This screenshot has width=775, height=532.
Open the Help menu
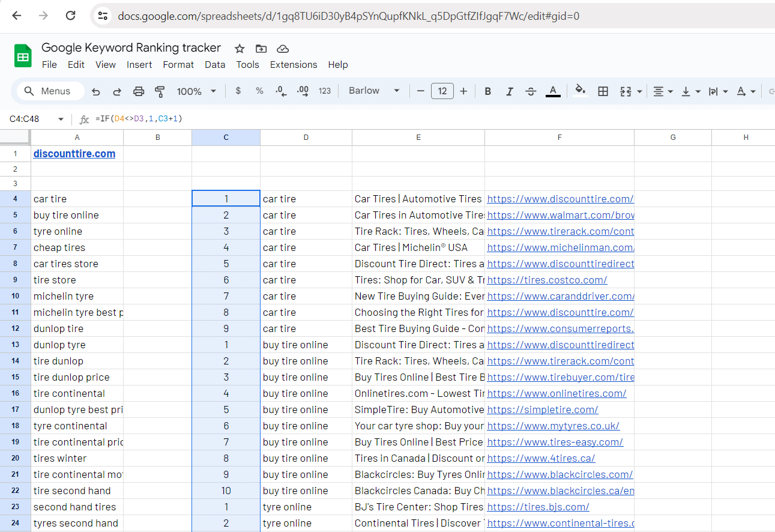(x=338, y=65)
